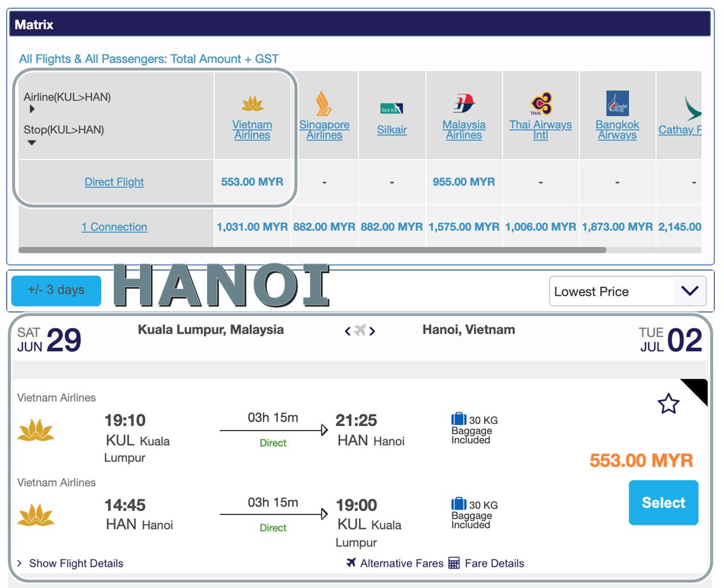
Task: Expand the Airline(KUL>HAN) arrow
Action: click(x=32, y=109)
